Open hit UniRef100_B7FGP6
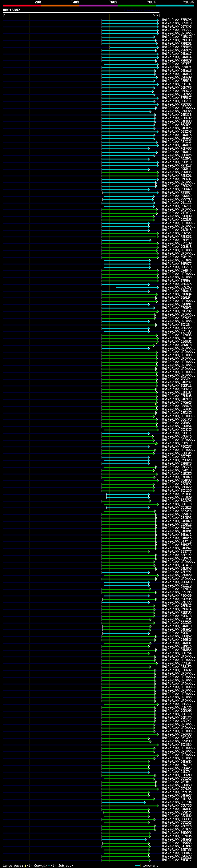Image resolution: width=197 pixels, height=868 pixels. [x=177, y=20]
